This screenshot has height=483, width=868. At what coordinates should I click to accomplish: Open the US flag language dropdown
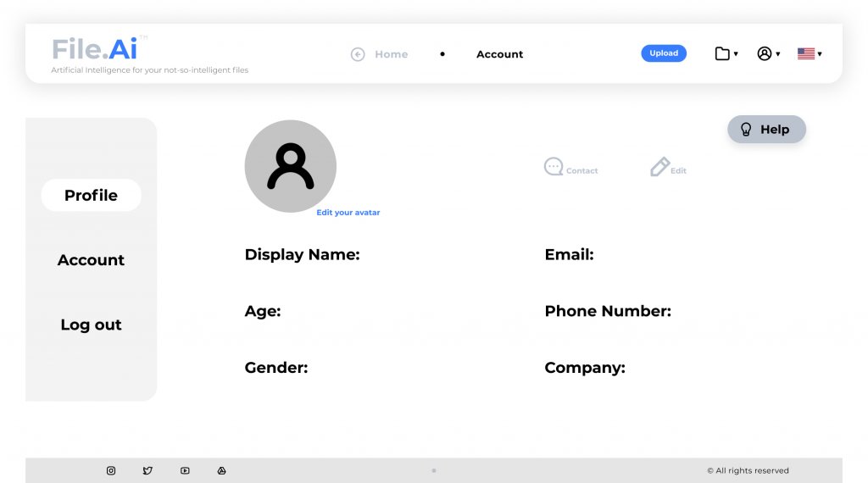[x=810, y=54]
